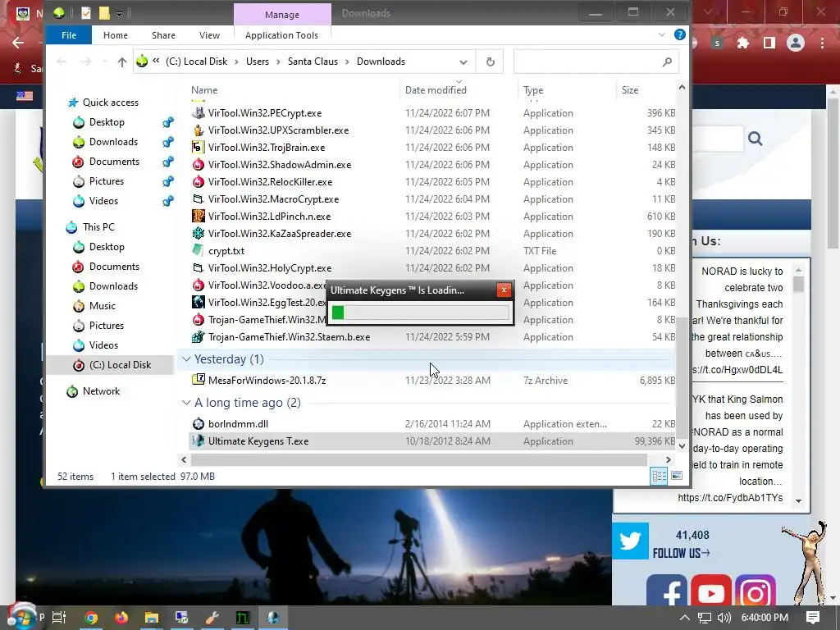Select This PC in navigation pane

click(x=98, y=227)
